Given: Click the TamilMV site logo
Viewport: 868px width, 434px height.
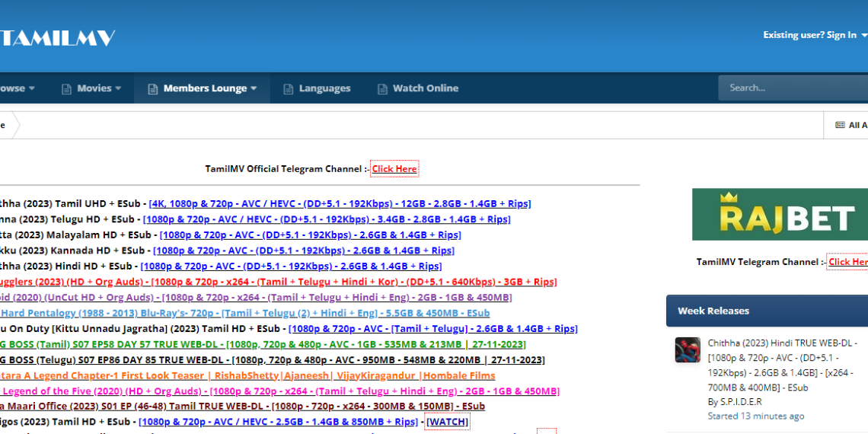Looking at the screenshot, I should point(57,37).
